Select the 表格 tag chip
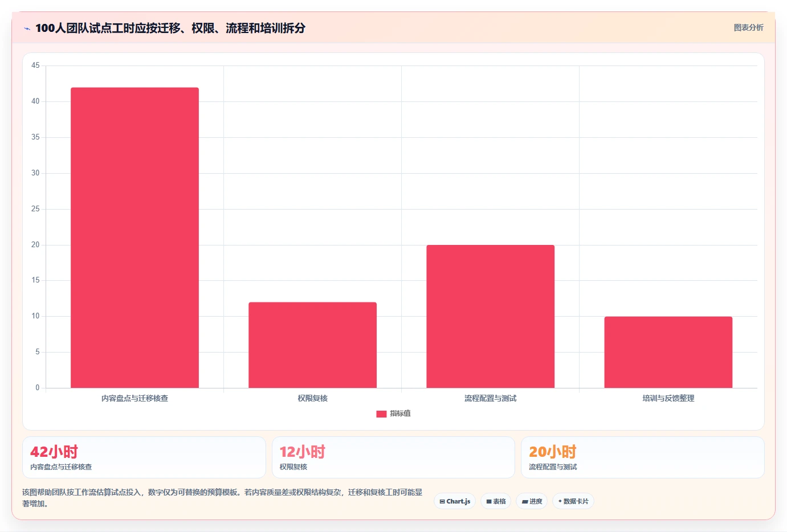The width and height of the screenshot is (787, 532). pyautogui.click(x=496, y=501)
